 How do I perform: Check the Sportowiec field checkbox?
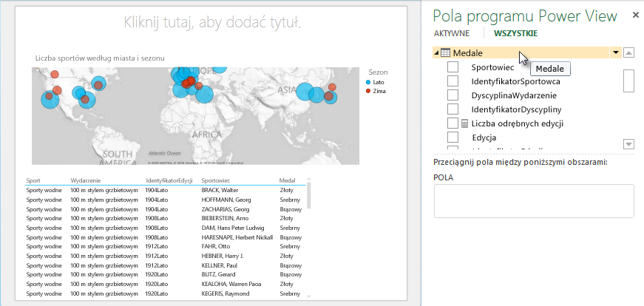coord(453,67)
